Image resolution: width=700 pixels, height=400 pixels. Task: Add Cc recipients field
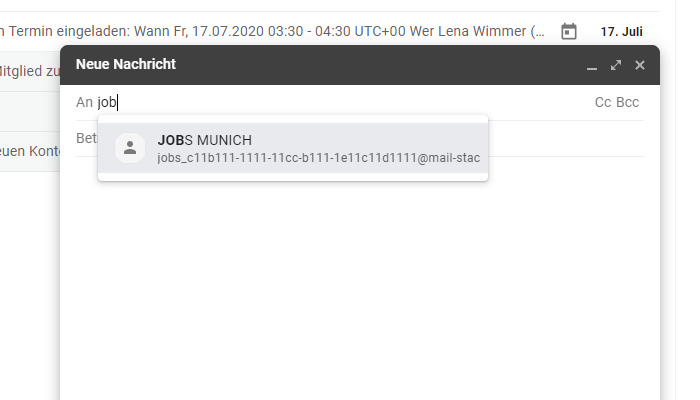point(603,102)
